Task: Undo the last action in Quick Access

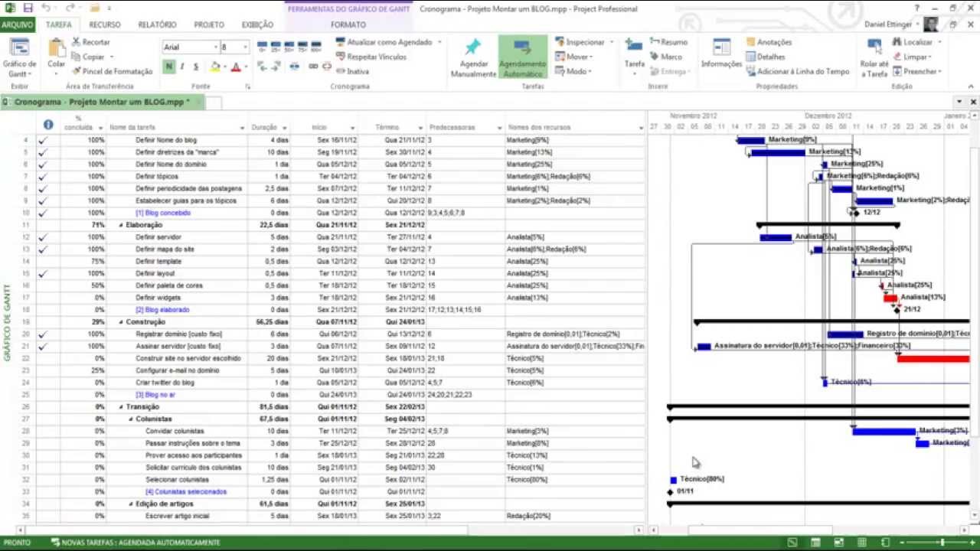Action: click(x=46, y=8)
